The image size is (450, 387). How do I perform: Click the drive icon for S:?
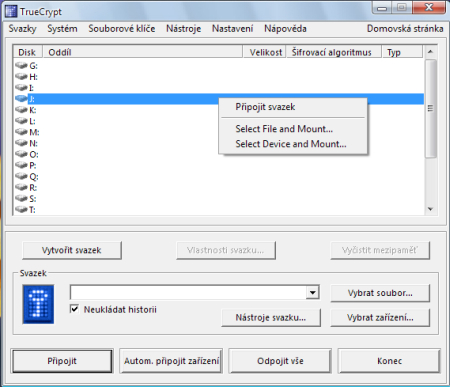(x=21, y=198)
